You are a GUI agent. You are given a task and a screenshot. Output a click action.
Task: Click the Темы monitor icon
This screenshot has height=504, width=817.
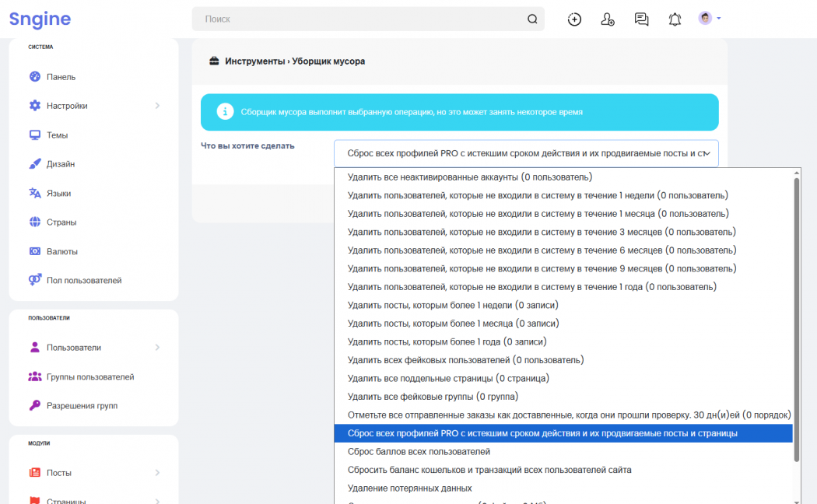click(35, 135)
